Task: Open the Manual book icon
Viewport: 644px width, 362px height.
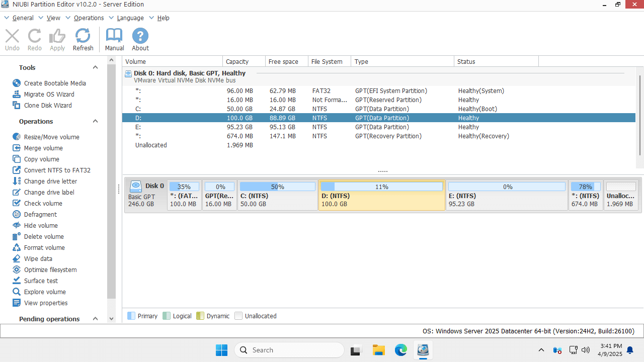Action: pyautogui.click(x=114, y=36)
